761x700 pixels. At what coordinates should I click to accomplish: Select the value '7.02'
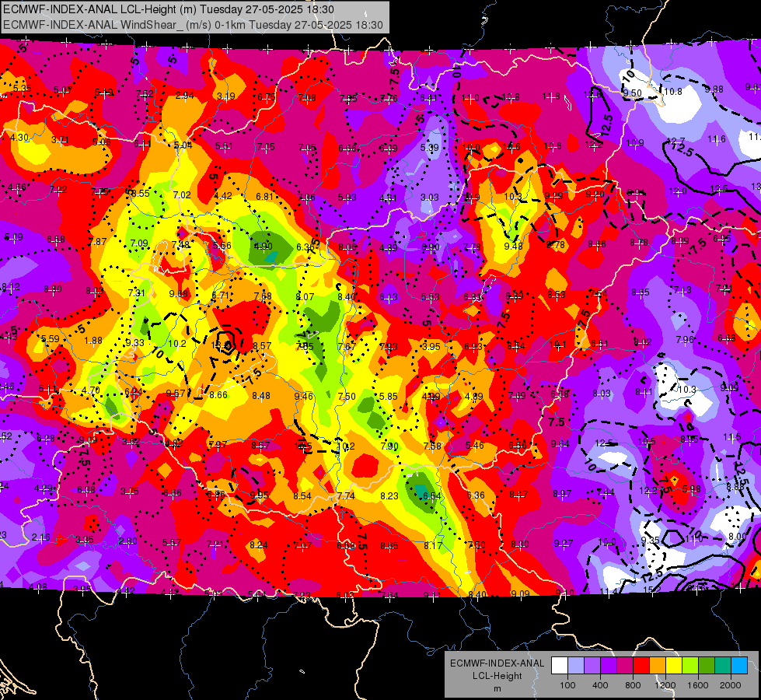[182, 194]
